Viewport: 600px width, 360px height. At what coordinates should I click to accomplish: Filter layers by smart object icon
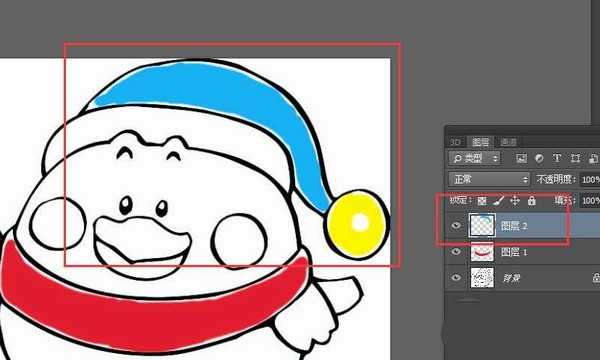(x=593, y=158)
